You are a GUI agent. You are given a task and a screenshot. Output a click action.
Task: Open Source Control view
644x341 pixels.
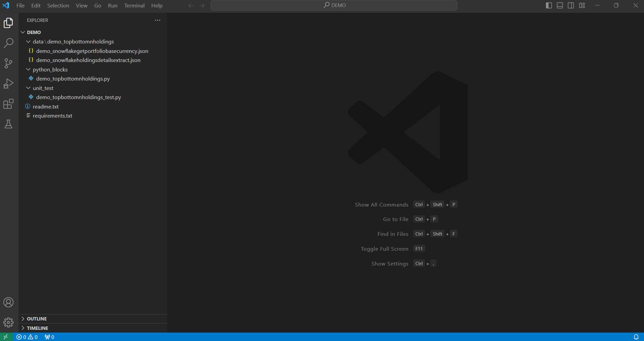8,63
